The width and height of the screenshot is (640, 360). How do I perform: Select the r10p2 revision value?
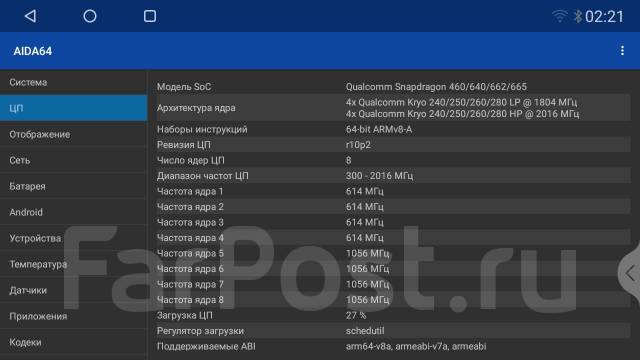tap(358, 145)
